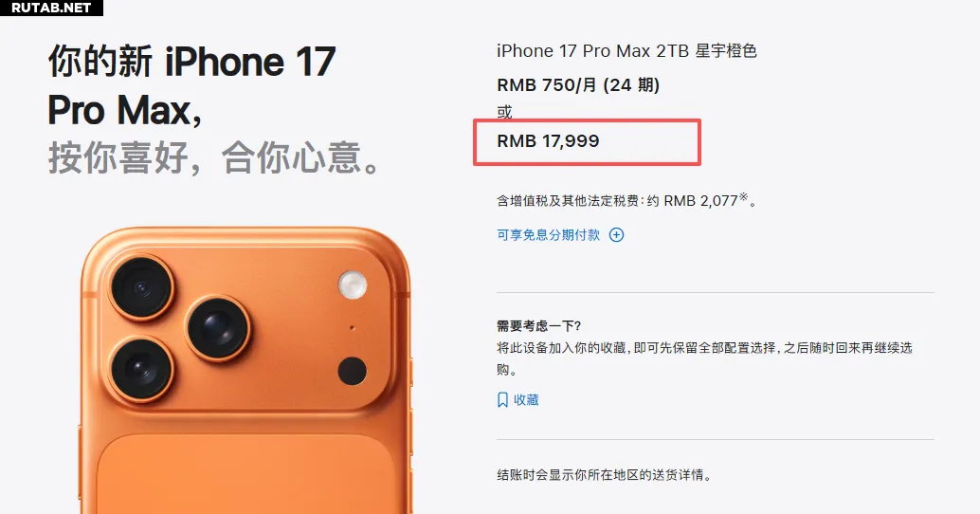Screen dimensions: 980x514
Task: Click the 需要考虑一下? section heading
Action: [x=538, y=326]
